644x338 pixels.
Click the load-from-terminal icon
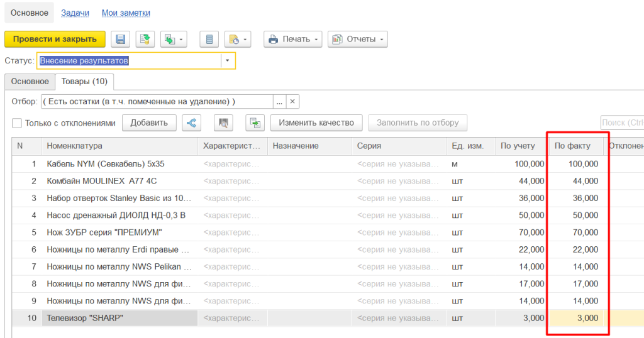[x=255, y=123]
